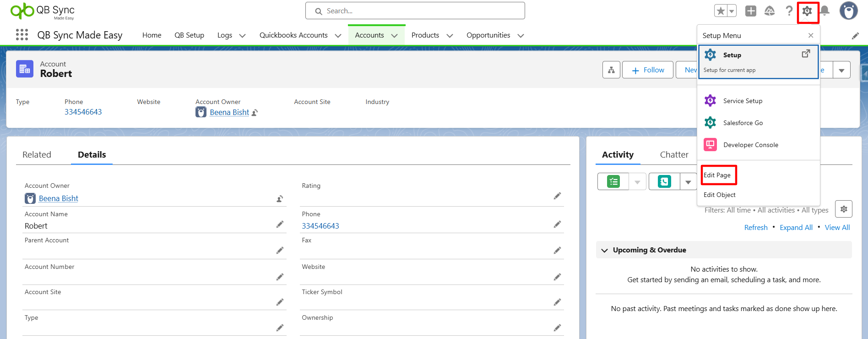868x339 pixels.
Task: Expand the Logs tab dropdown chevron
Action: tap(243, 36)
